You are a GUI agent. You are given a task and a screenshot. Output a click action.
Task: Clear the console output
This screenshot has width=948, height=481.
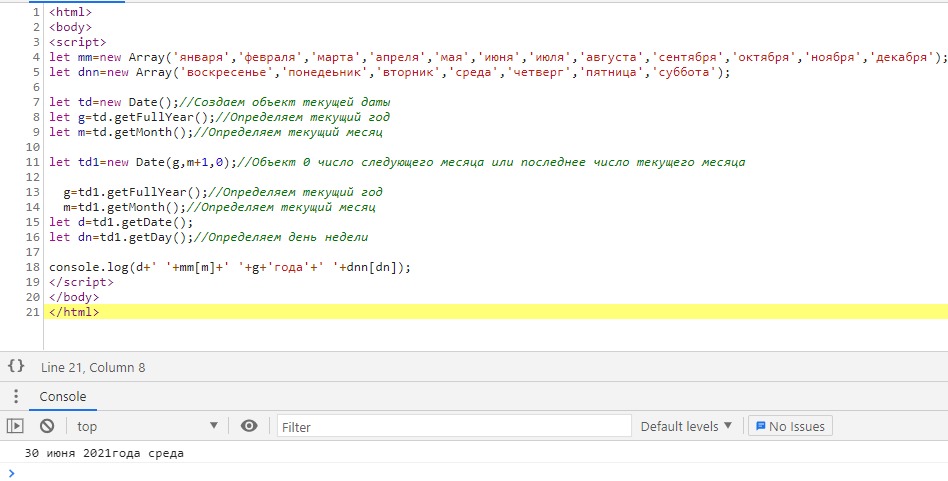pos(47,426)
